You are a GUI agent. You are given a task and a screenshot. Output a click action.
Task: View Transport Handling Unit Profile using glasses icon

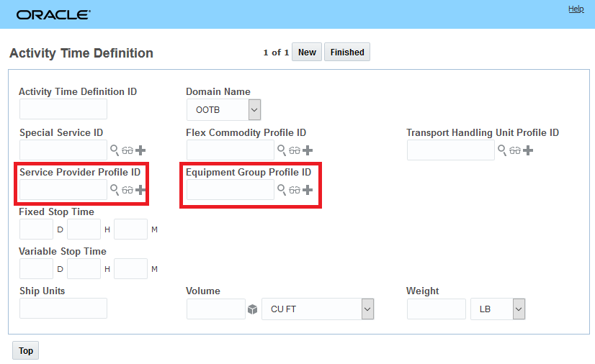(515, 150)
